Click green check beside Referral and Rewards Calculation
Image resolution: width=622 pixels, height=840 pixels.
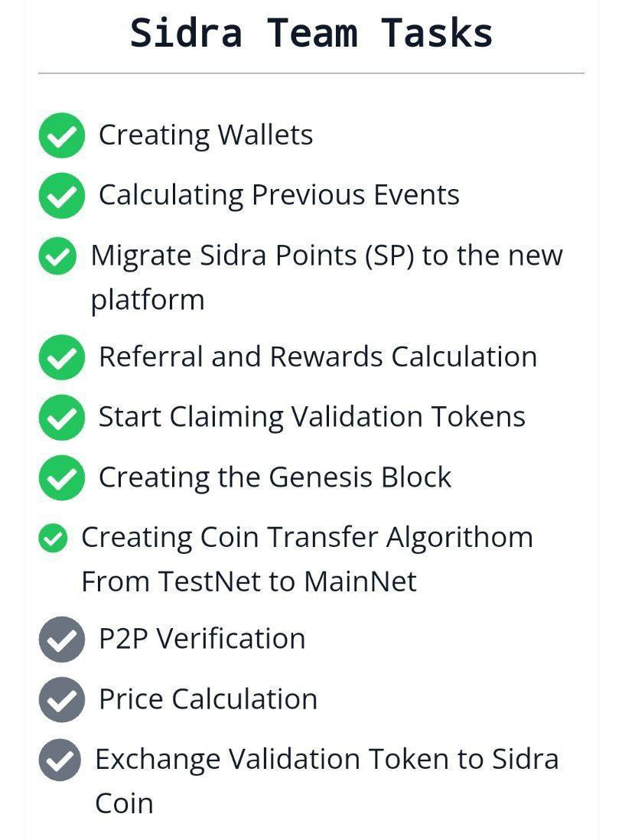pos(62,357)
